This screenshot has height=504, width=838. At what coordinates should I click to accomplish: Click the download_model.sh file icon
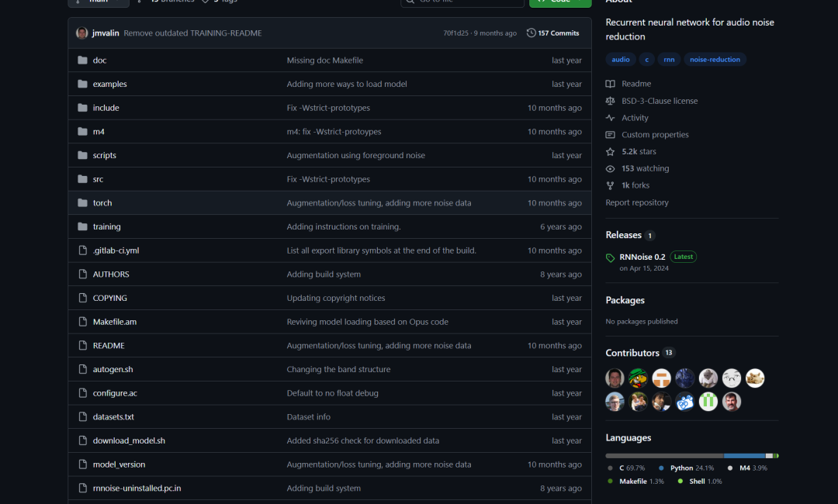pyautogui.click(x=82, y=440)
